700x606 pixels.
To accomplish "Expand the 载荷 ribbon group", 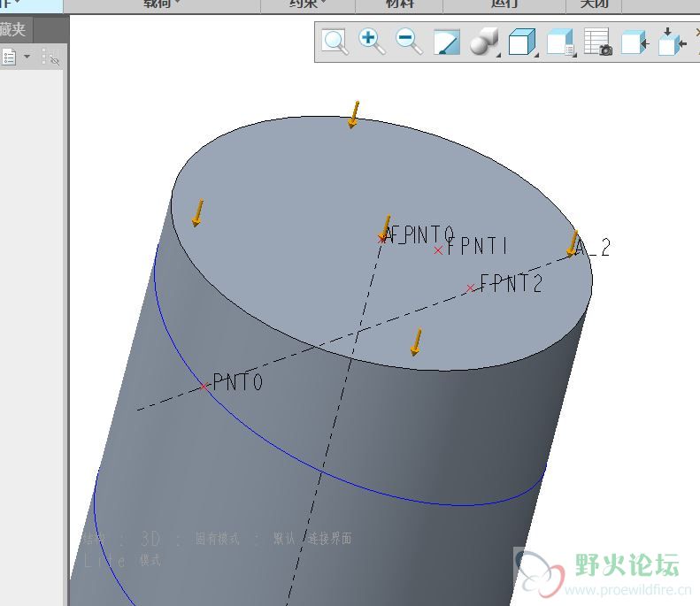I will 162,4.
